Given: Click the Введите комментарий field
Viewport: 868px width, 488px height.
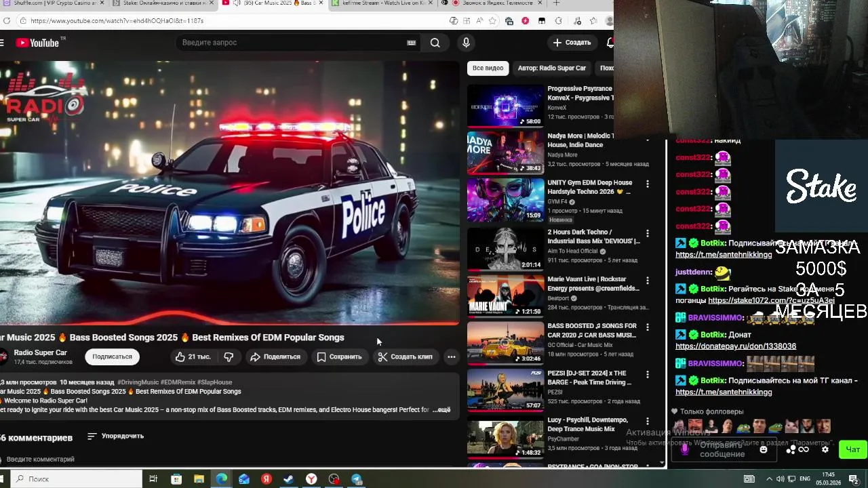Looking at the screenshot, I should [41, 460].
